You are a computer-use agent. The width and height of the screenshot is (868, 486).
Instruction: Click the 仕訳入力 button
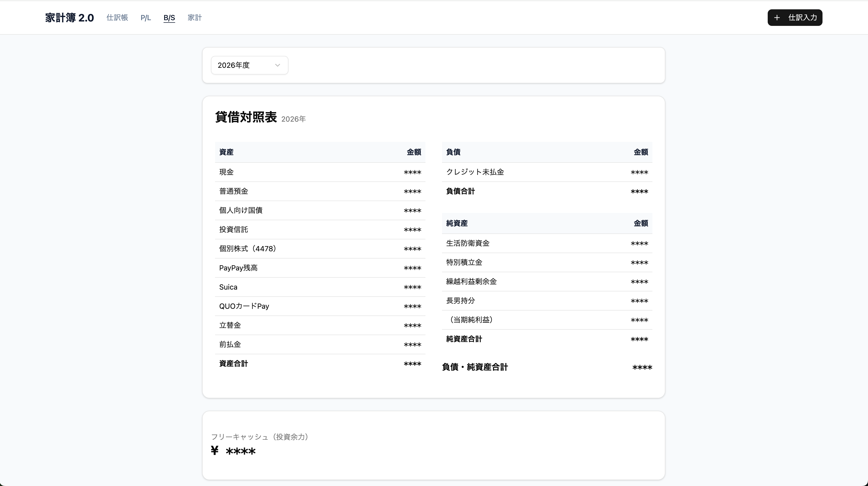[795, 18]
